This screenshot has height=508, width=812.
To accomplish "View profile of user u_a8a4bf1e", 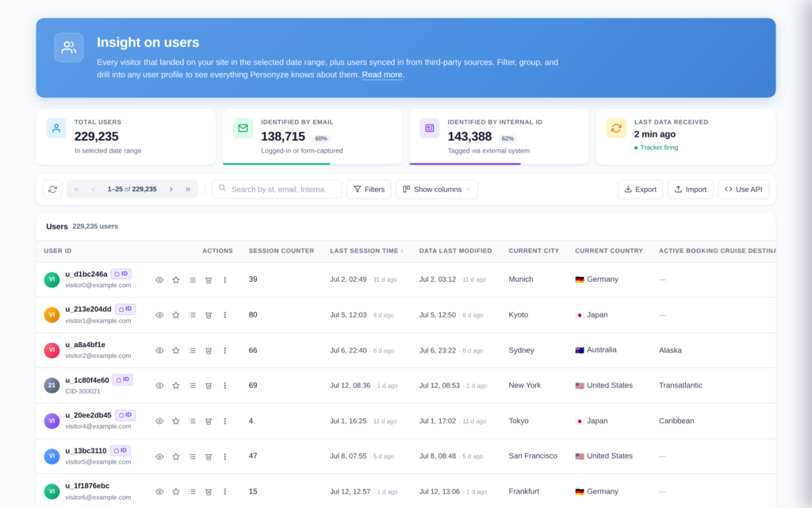I will tap(159, 350).
